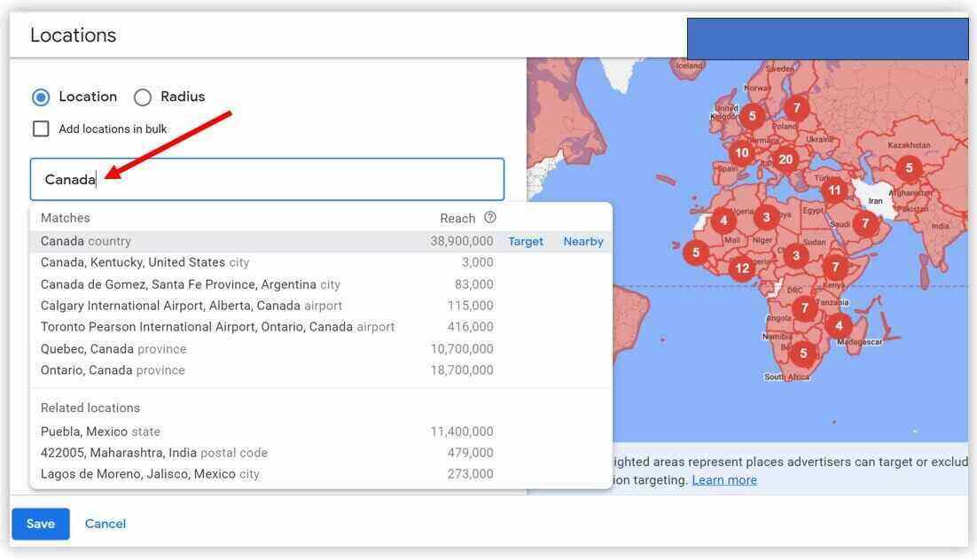Click map cluster marker 7 near Poland
Image resolution: width=977 pixels, height=560 pixels.
pyautogui.click(x=796, y=108)
